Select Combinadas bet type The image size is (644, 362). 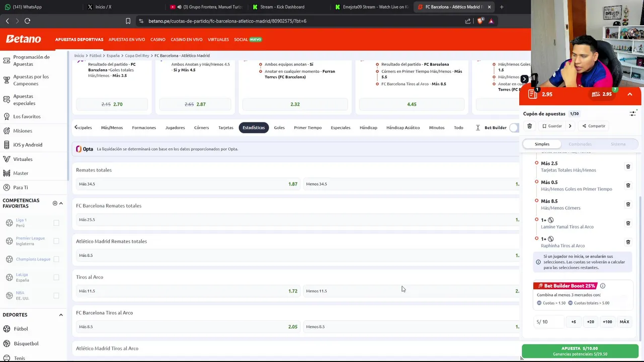tap(580, 144)
